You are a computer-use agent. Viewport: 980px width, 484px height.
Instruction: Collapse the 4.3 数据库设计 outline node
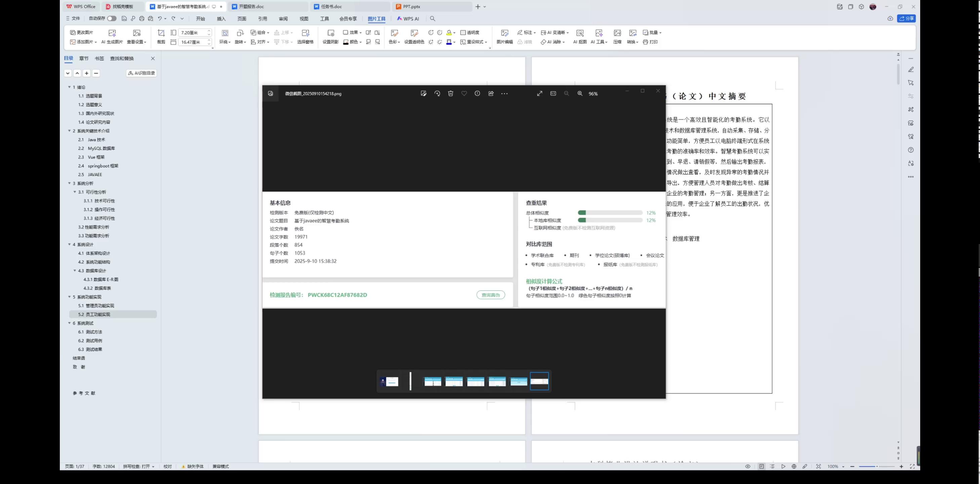tap(75, 271)
